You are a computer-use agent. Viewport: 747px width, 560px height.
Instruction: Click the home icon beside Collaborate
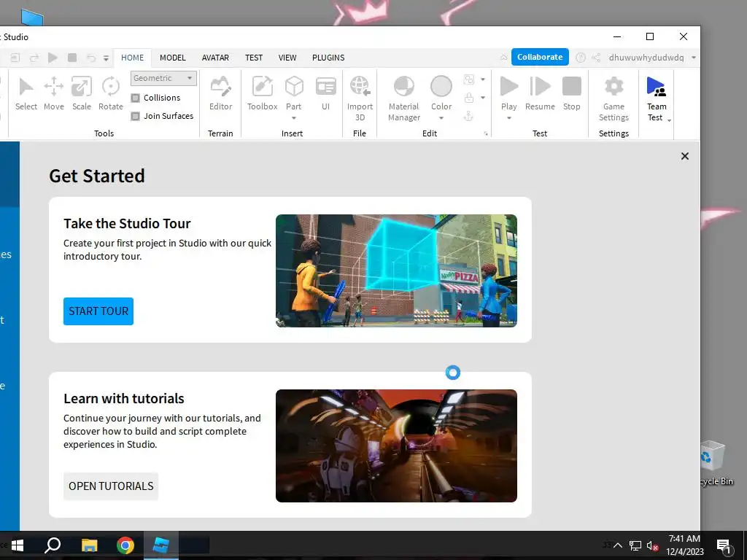pyautogui.click(x=503, y=58)
